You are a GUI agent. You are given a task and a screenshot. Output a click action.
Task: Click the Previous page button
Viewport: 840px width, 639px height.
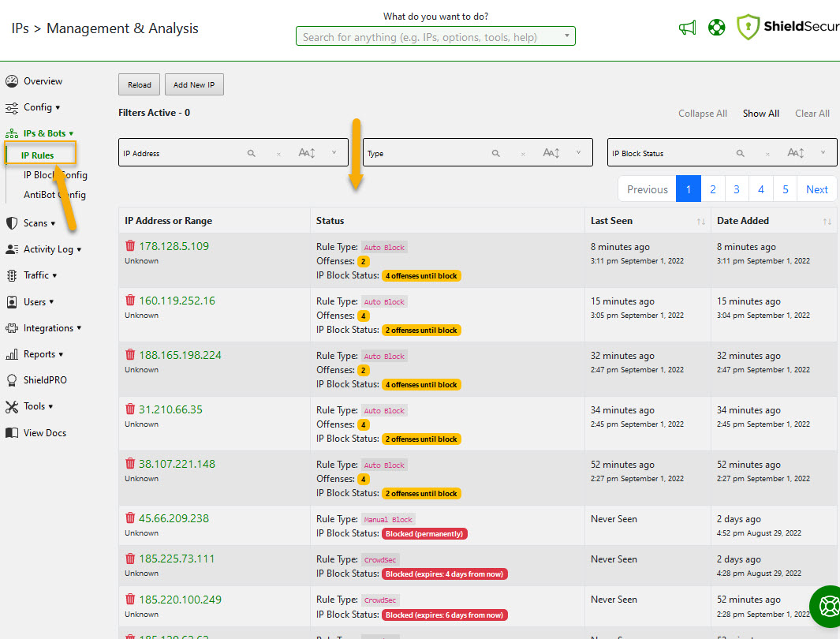point(647,189)
